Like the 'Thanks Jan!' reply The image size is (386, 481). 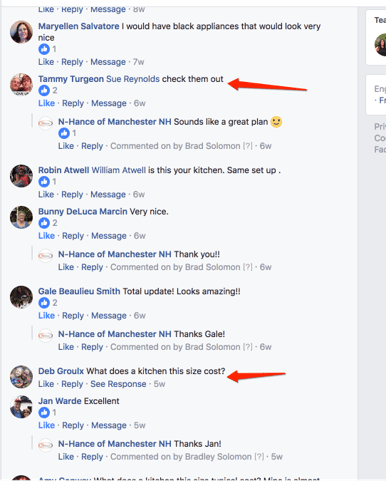(x=66, y=457)
